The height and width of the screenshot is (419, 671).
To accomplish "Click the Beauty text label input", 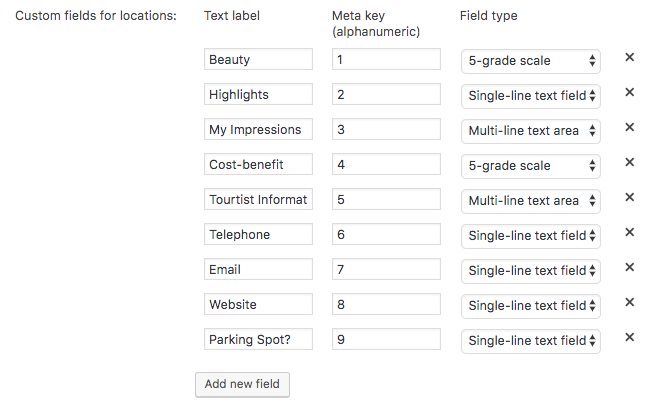I will point(258,60).
